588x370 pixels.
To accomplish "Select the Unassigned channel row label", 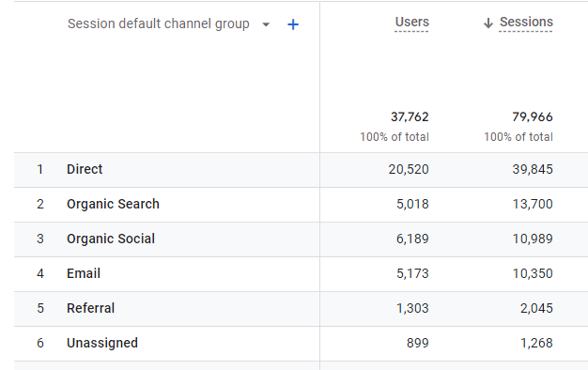I will click(x=102, y=344).
